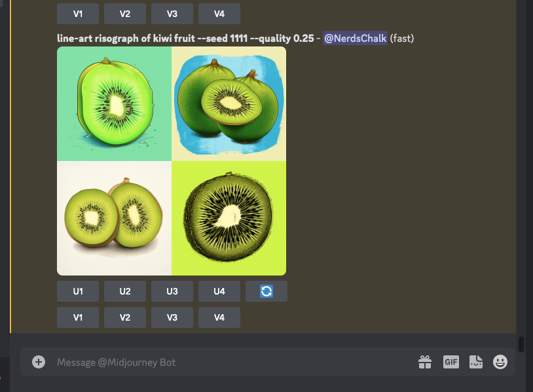Click the chat scrollbar thumb

click(521, 344)
